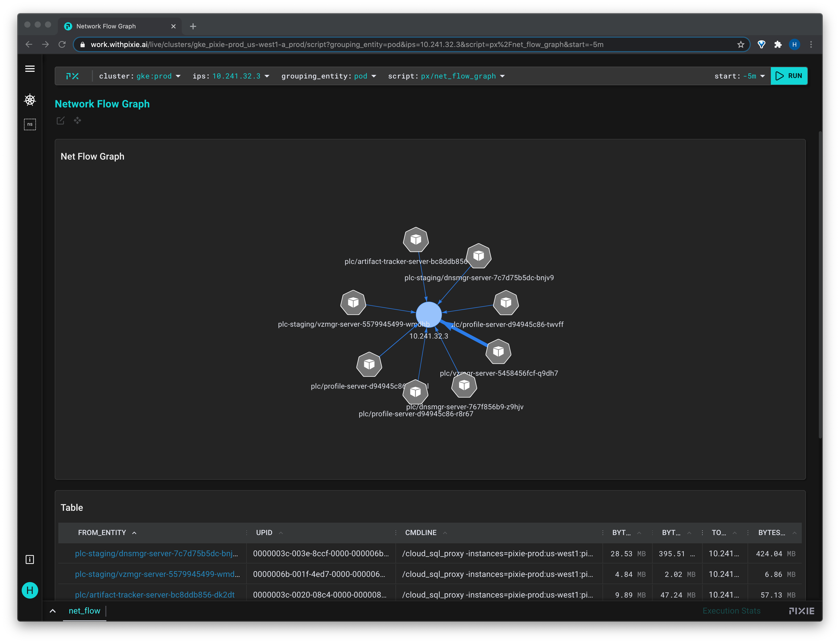Open the user profile avatar H
This screenshot has width=840, height=643.
30,591
